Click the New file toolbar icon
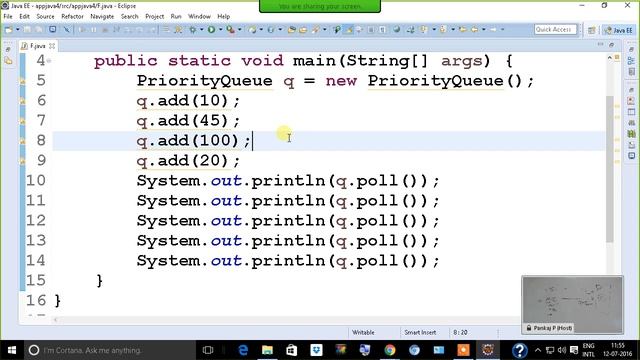The width and height of the screenshot is (640, 360). coord(8,29)
